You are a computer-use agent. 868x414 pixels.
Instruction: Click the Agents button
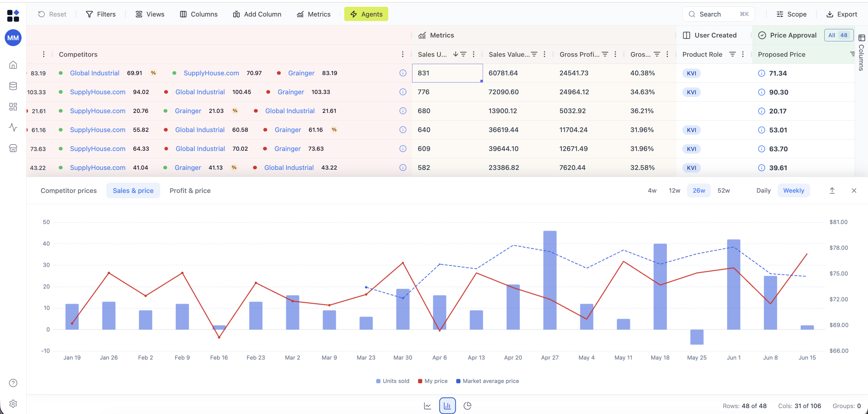[366, 14]
